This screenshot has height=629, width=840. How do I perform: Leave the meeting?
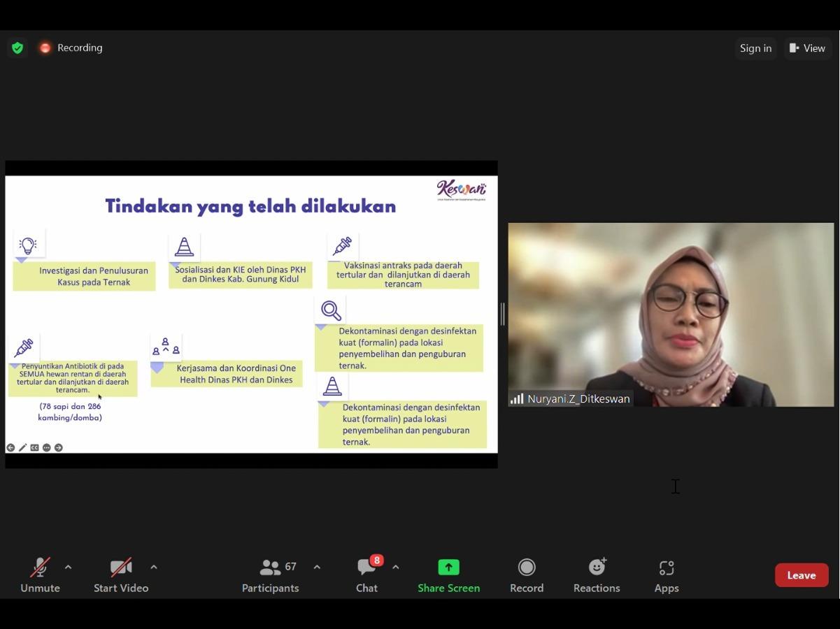click(801, 575)
